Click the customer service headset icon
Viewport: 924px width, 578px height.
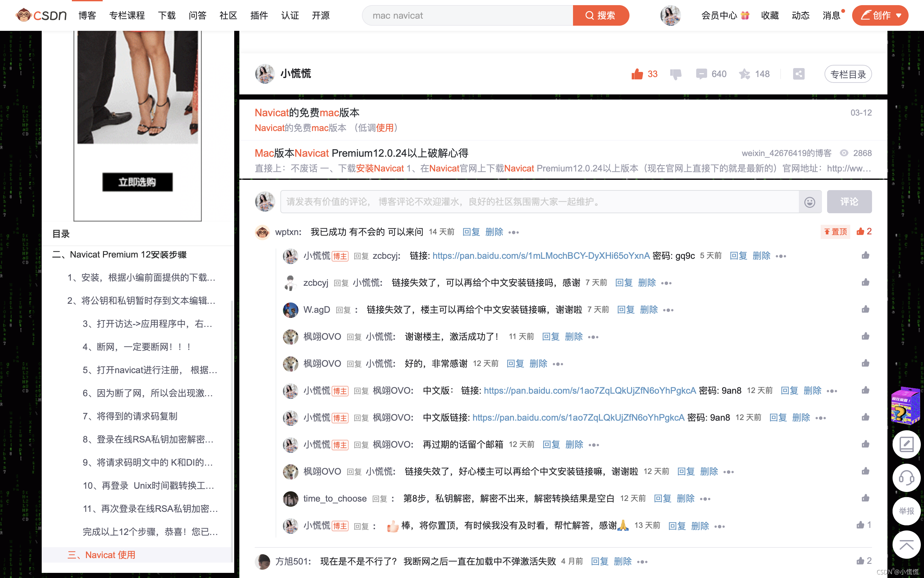906,478
